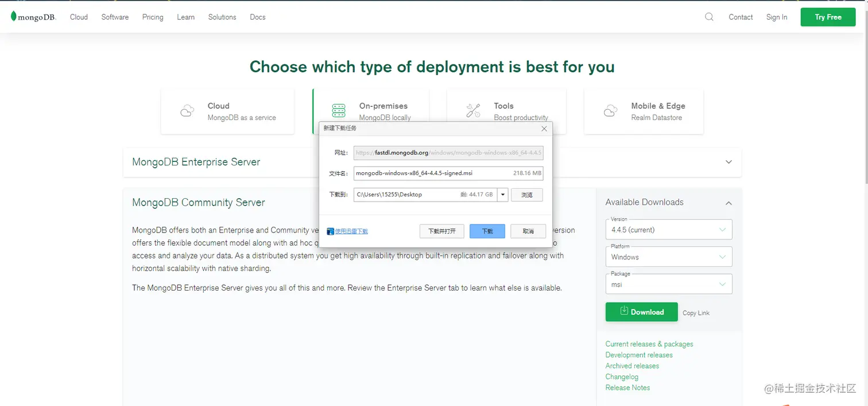The width and height of the screenshot is (868, 406).
Task: Open the Cloud menu
Action: pos(79,17)
